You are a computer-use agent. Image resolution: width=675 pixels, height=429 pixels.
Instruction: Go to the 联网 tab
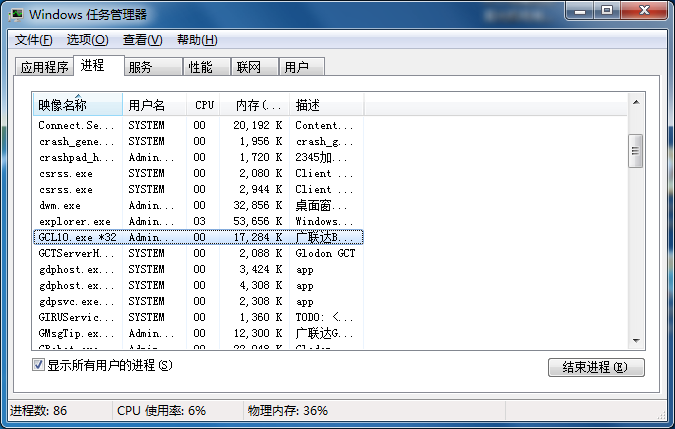click(255, 67)
